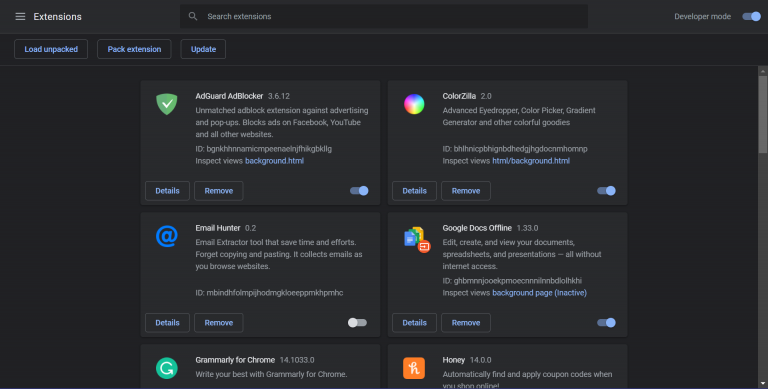The height and width of the screenshot is (389, 768).
Task: Click AdGuard ID bgnkhhnnamicmpeenaelnjfhikgbkllg
Action: point(264,148)
